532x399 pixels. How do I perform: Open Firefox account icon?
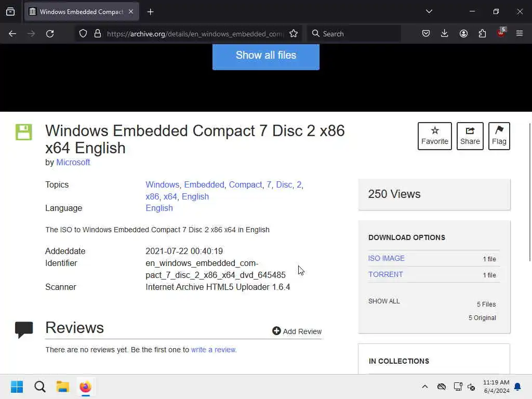(463, 33)
